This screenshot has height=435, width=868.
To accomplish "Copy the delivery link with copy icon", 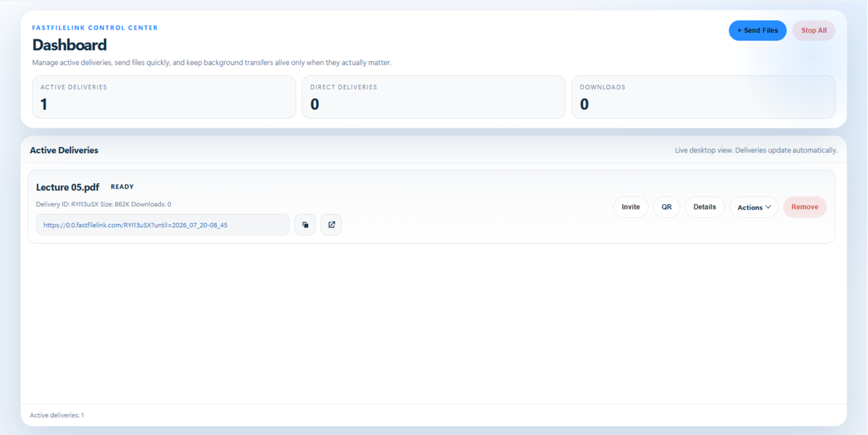I will click(305, 225).
